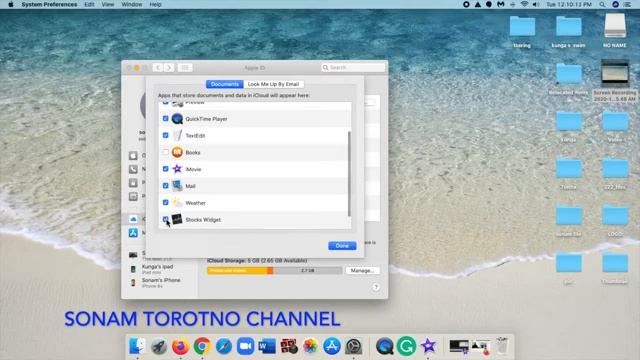Uncheck QuickTime Player checkbox

165,118
